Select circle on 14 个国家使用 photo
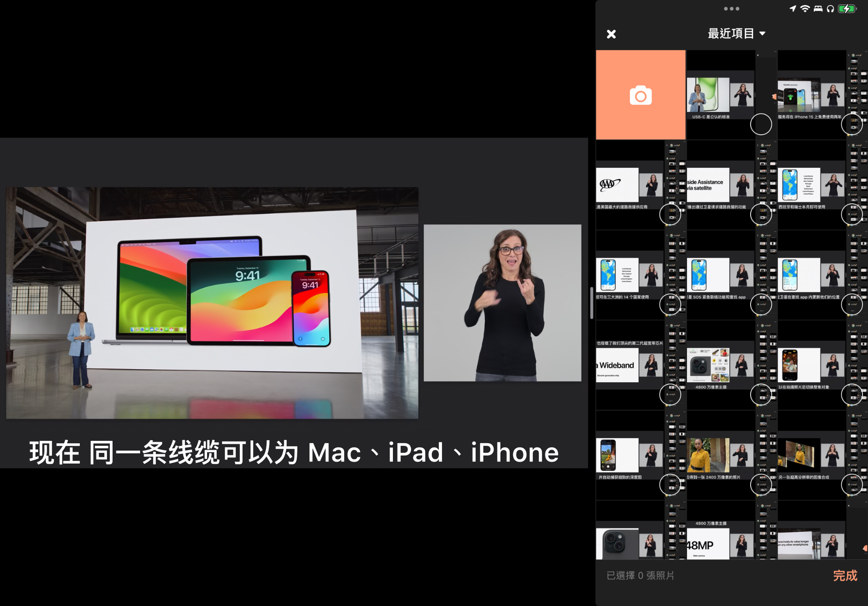Screen dimensions: 868x606 tap(670, 304)
